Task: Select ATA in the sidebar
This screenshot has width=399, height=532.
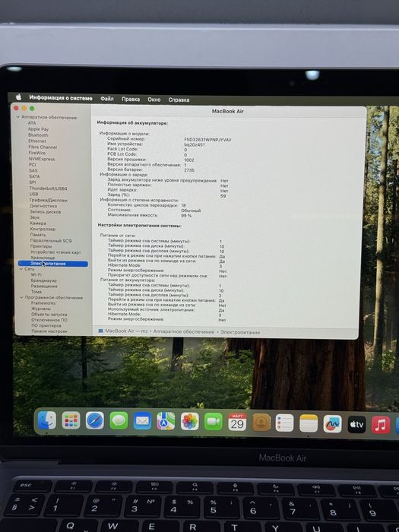Action: (x=32, y=123)
